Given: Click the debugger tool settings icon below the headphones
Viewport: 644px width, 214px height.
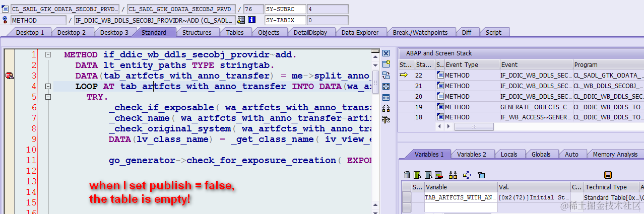Looking at the screenshot, I should (x=386, y=119).
